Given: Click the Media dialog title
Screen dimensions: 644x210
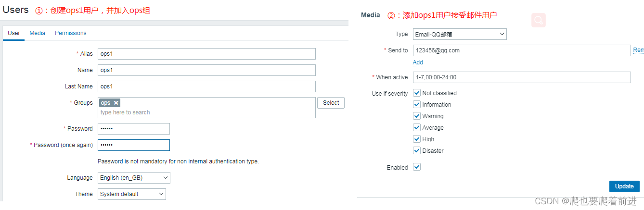Looking at the screenshot, I should (x=371, y=15).
